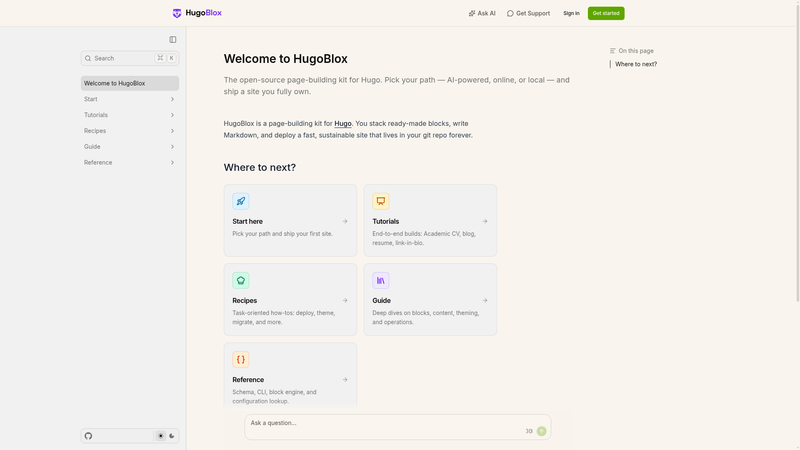This screenshot has width=800, height=450.
Task: Jump to Where to next? anchor
Action: point(636,64)
